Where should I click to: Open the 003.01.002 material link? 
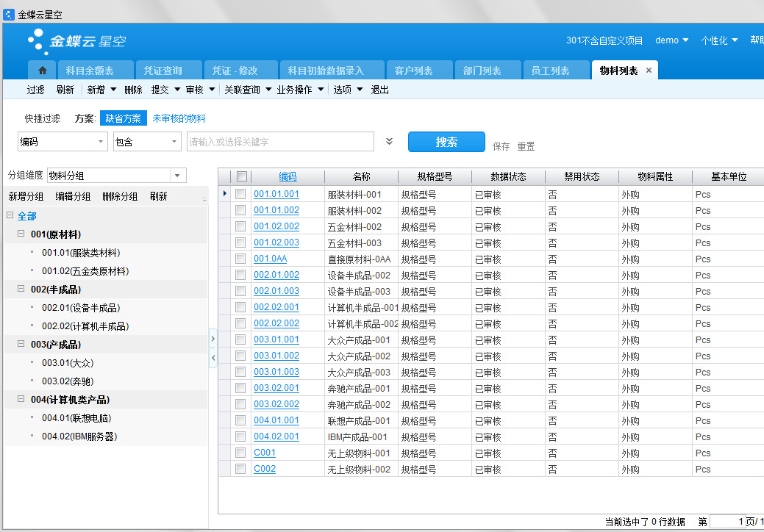click(x=276, y=356)
